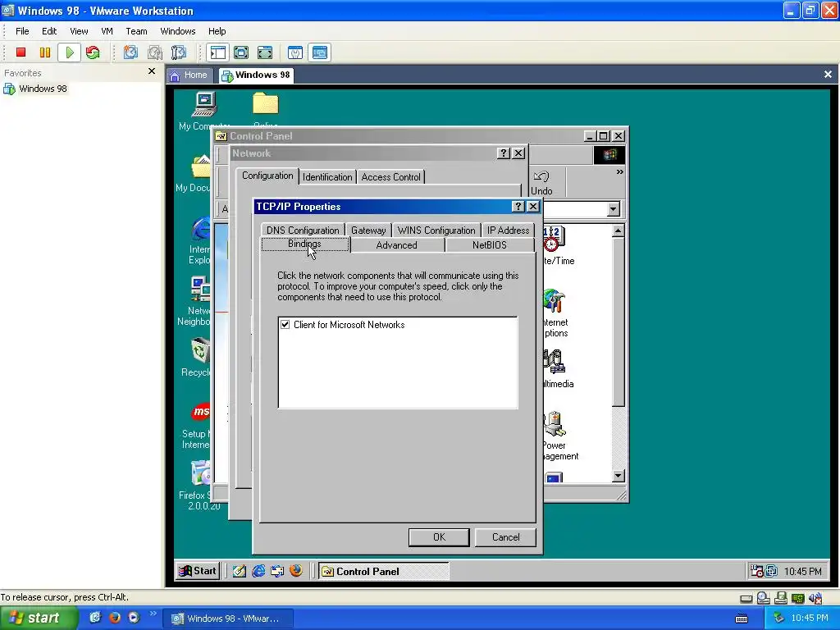Open the Team menu
The image size is (840, 630).
coord(136,31)
